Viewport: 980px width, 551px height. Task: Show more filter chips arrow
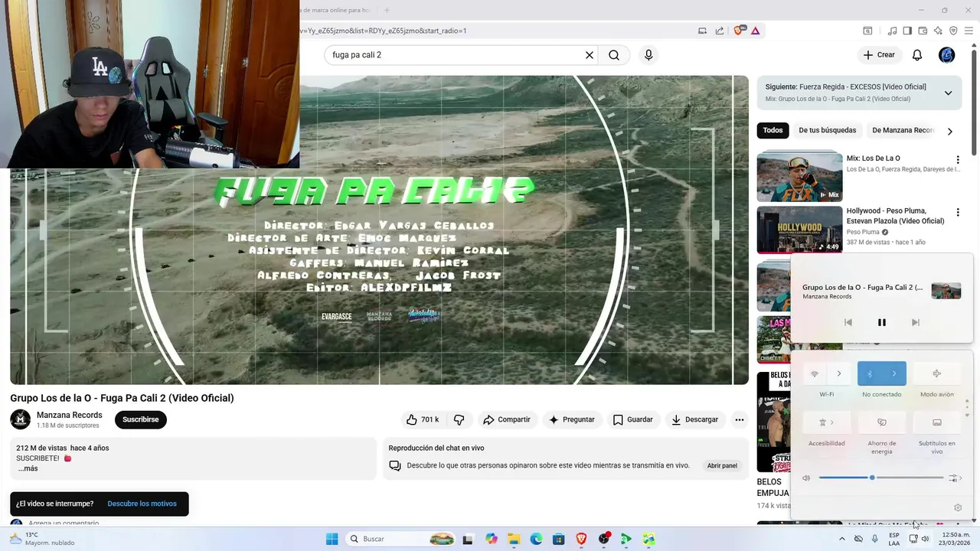coord(950,131)
